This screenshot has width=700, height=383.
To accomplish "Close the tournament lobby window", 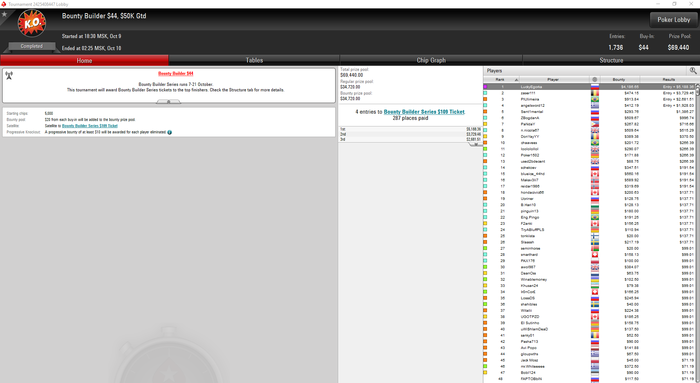I will [x=691, y=4].
